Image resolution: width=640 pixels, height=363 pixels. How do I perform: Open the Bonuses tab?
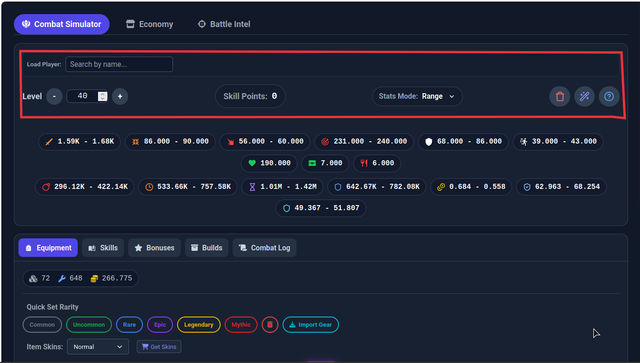click(154, 248)
